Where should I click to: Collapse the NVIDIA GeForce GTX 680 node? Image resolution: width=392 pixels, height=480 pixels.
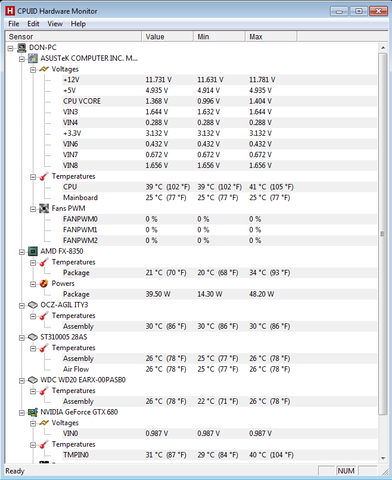click(22, 413)
